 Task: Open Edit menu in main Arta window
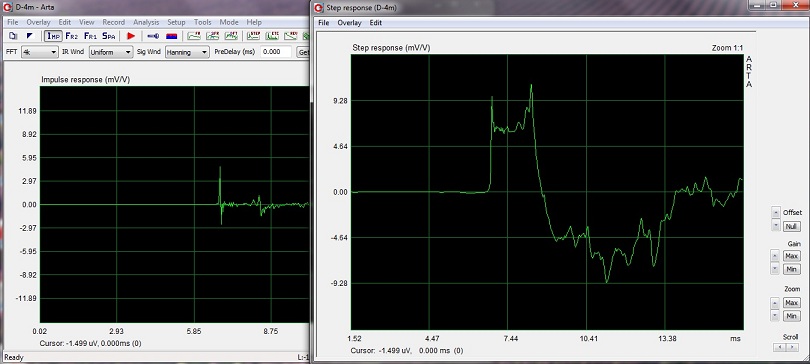pyautogui.click(x=65, y=22)
